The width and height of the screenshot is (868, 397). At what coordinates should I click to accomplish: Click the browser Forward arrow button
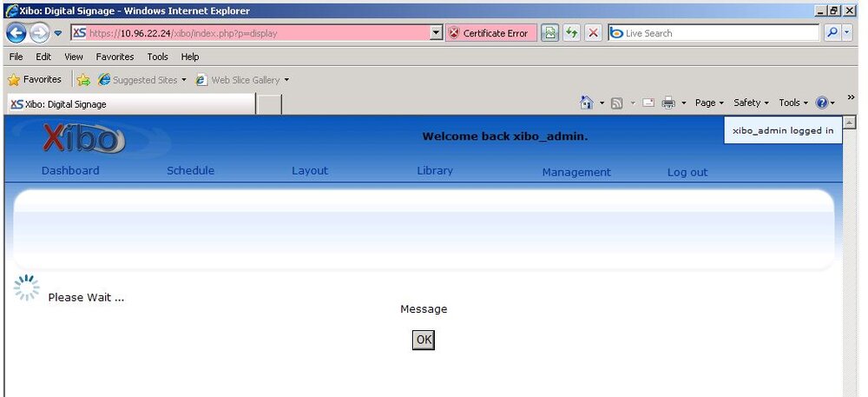[39, 33]
